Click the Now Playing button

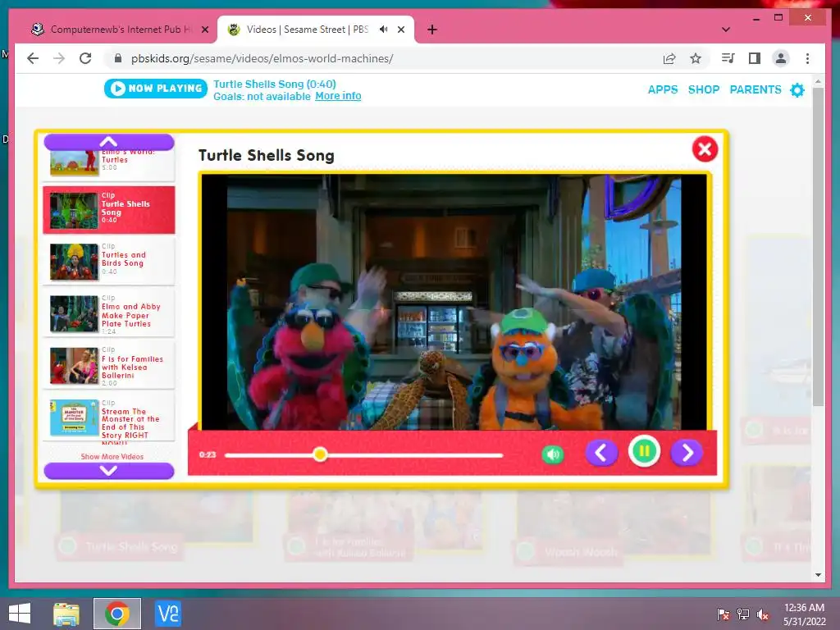tap(155, 89)
